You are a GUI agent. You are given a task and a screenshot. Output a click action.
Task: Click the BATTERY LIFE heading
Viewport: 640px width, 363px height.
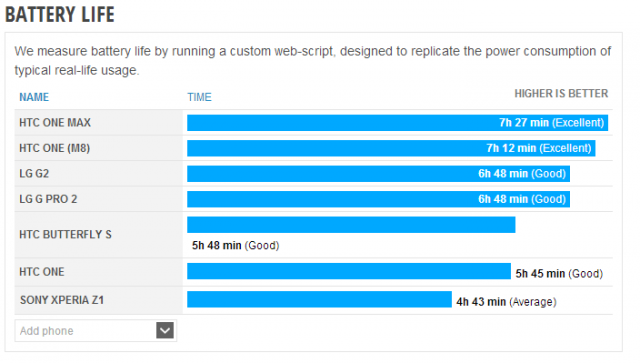click(x=60, y=14)
